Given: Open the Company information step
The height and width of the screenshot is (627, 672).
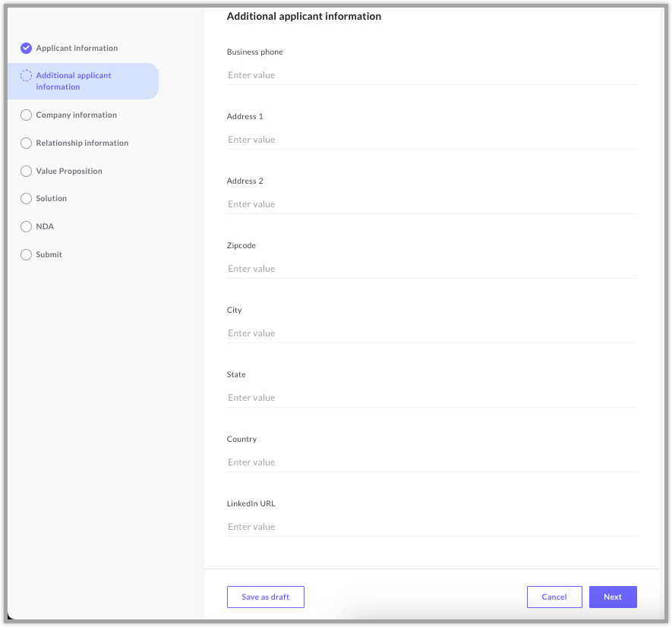Looking at the screenshot, I should (x=76, y=115).
